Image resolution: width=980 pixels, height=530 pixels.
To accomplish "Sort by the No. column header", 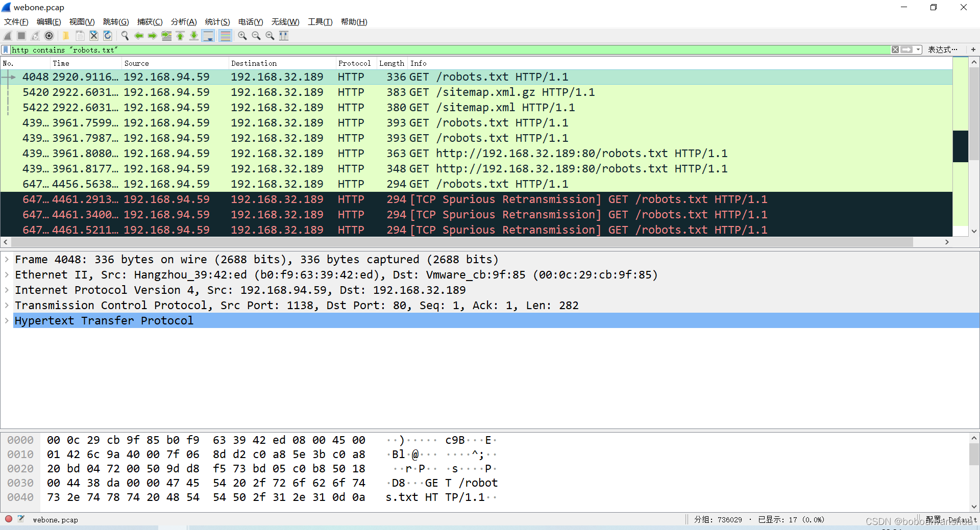I will coord(26,63).
